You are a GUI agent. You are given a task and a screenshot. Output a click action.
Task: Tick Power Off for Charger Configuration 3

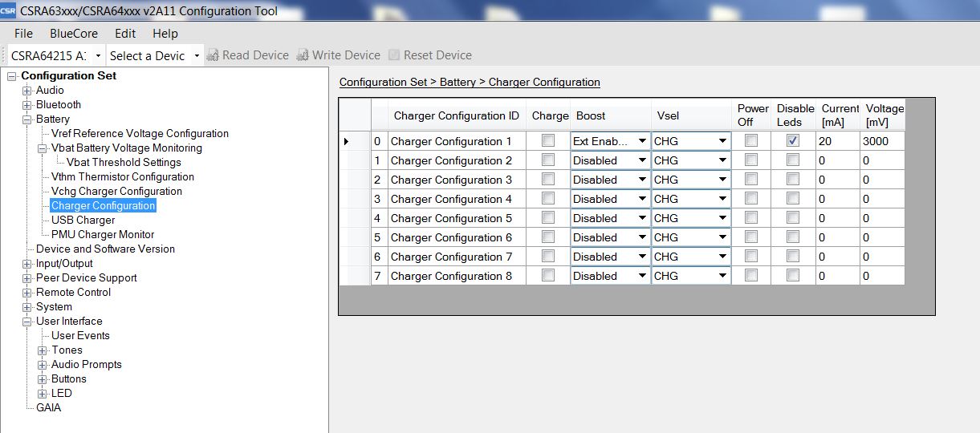751,180
